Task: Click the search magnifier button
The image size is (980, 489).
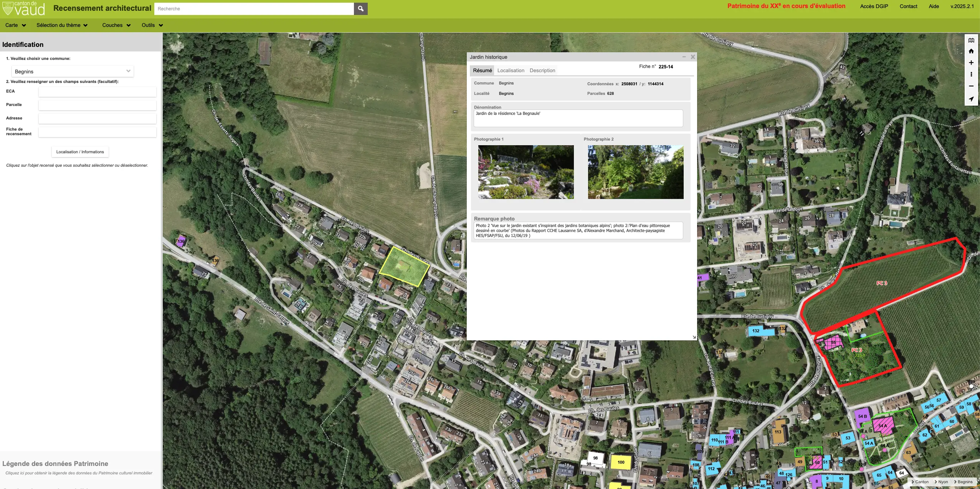Action: coord(360,8)
